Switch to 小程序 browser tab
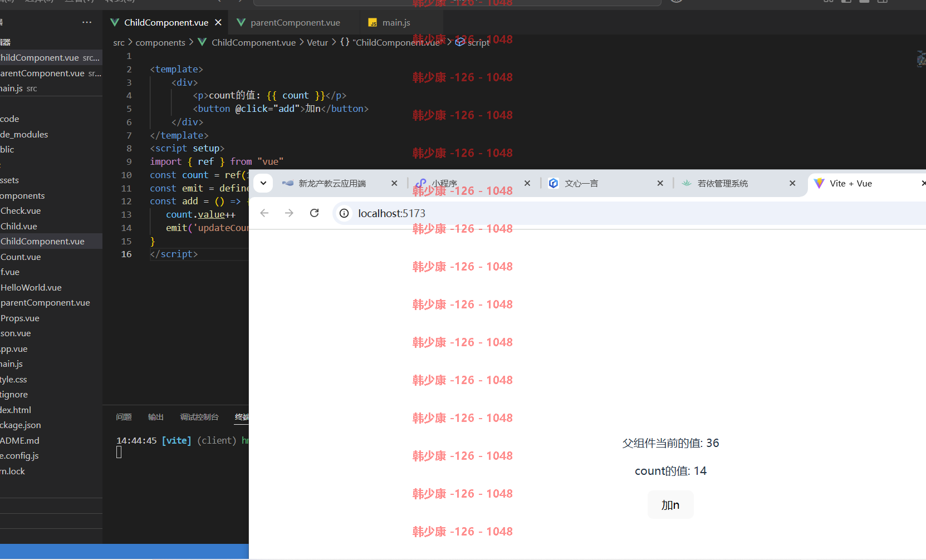This screenshot has width=926, height=560. 444,183
